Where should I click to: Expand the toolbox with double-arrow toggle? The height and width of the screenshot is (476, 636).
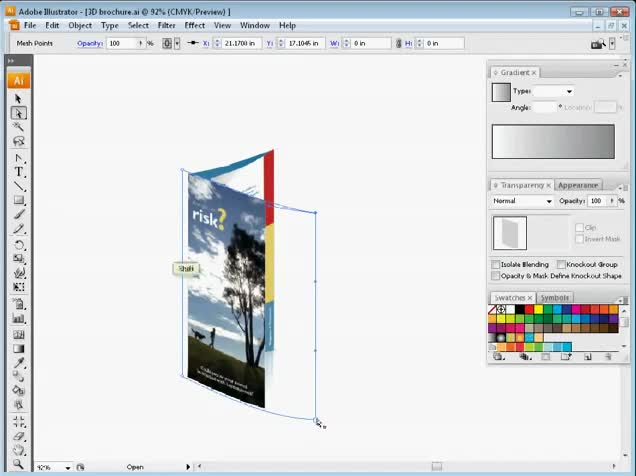click(11, 61)
